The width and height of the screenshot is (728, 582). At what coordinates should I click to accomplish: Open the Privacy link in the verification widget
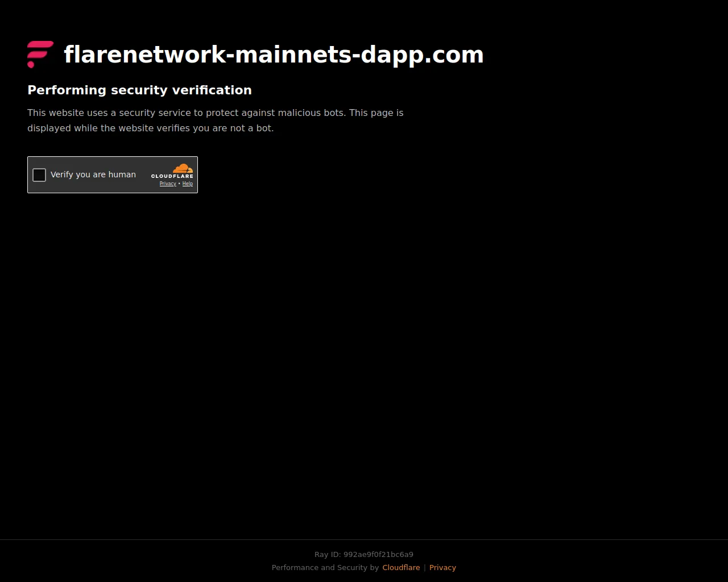(168, 184)
